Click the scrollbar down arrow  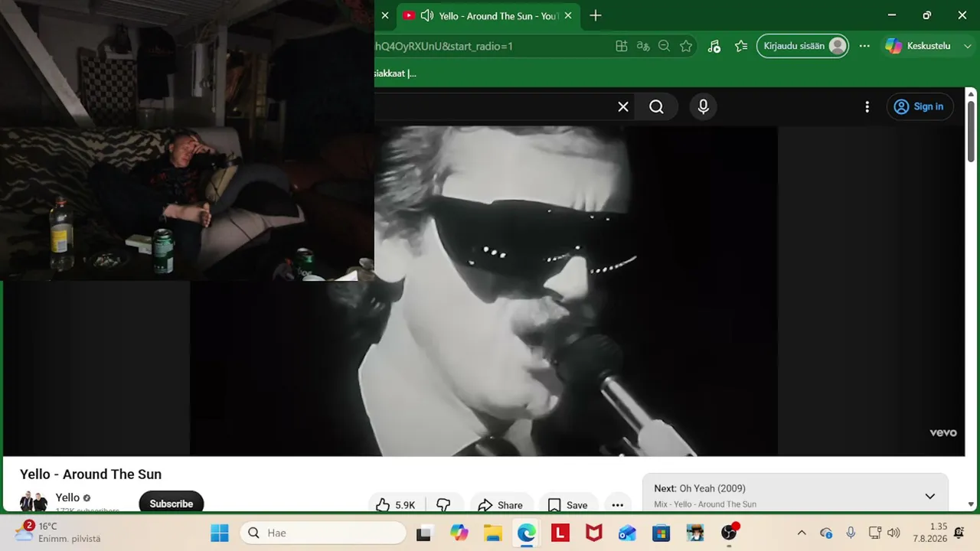tap(972, 504)
